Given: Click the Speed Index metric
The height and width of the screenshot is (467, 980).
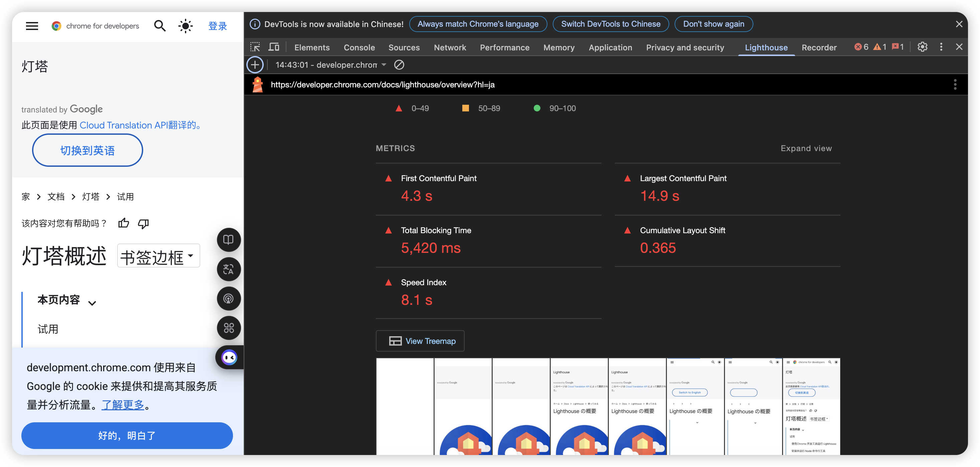Looking at the screenshot, I should click(x=488, y=293).
